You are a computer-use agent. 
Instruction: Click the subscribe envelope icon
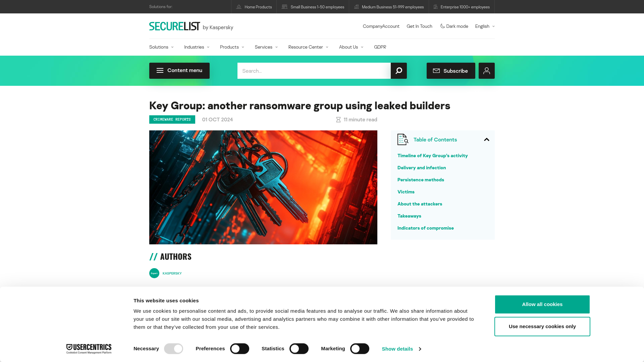coord(436,71)
